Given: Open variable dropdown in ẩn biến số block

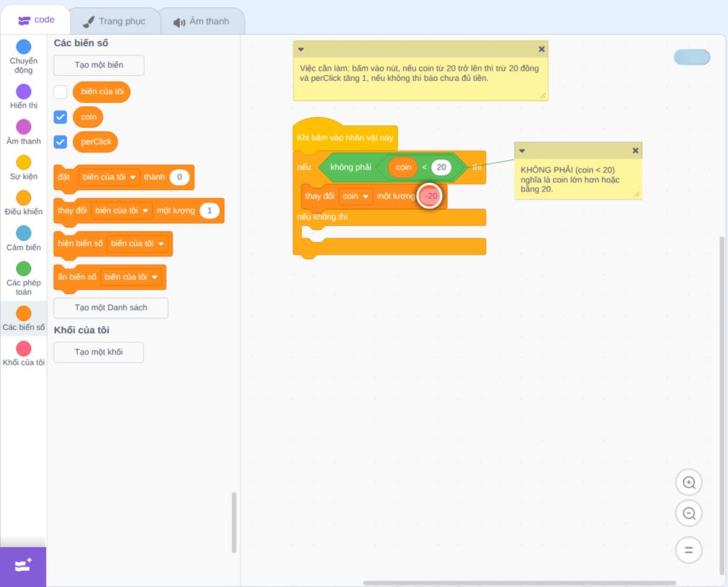Looking at the screenshot, I should pos(131,277).
